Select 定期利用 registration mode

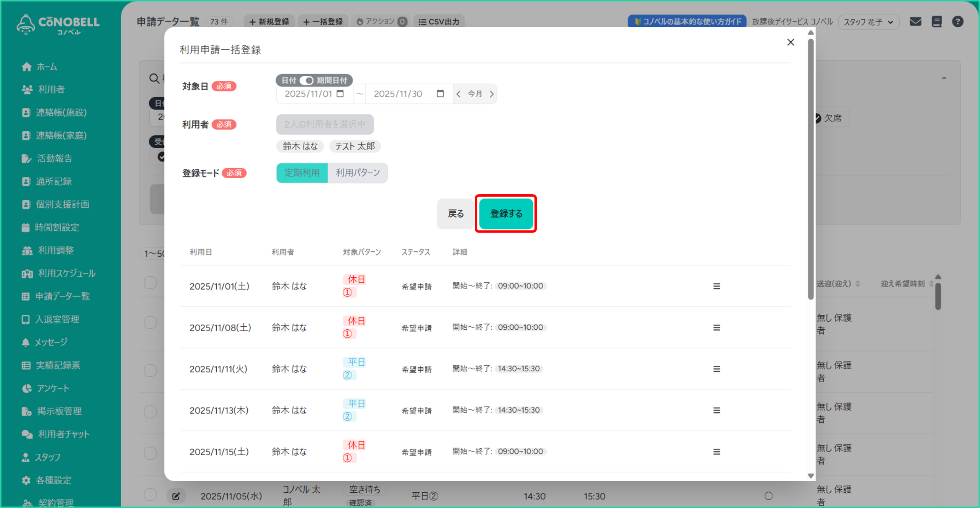click(x=302, y=173)
